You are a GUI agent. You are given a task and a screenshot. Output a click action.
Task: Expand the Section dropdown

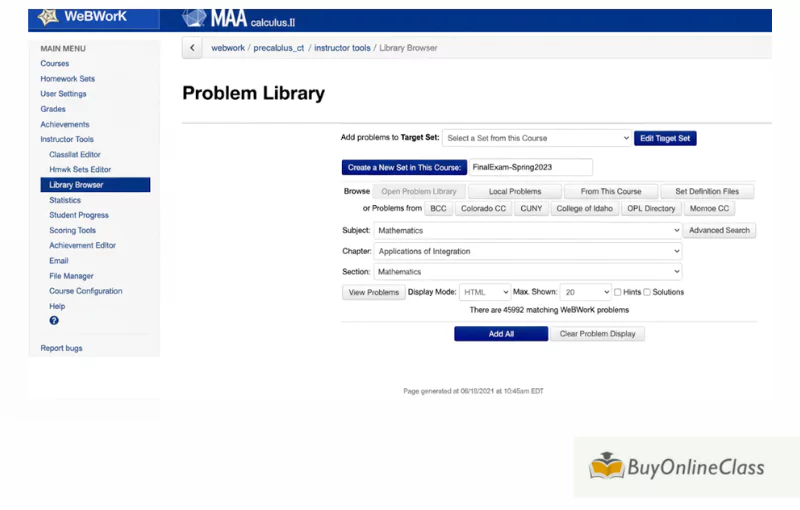[x=527, y=272]
